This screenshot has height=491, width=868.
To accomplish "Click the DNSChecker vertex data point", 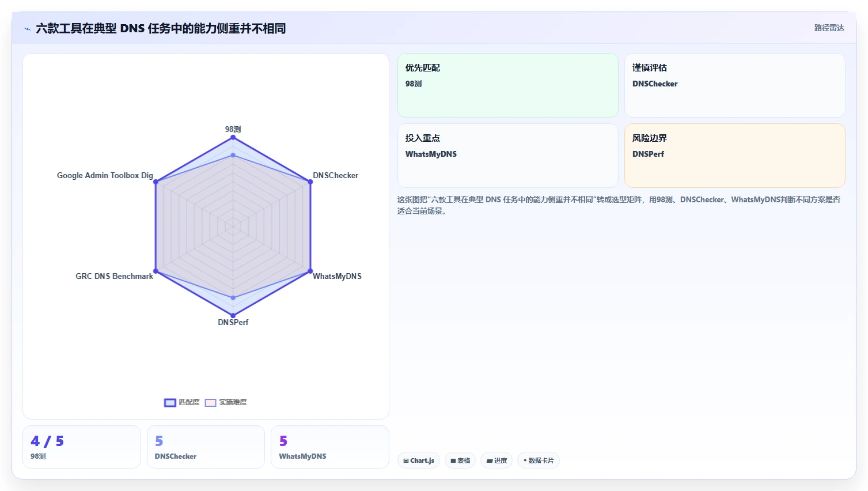I will tap(310, 182).
